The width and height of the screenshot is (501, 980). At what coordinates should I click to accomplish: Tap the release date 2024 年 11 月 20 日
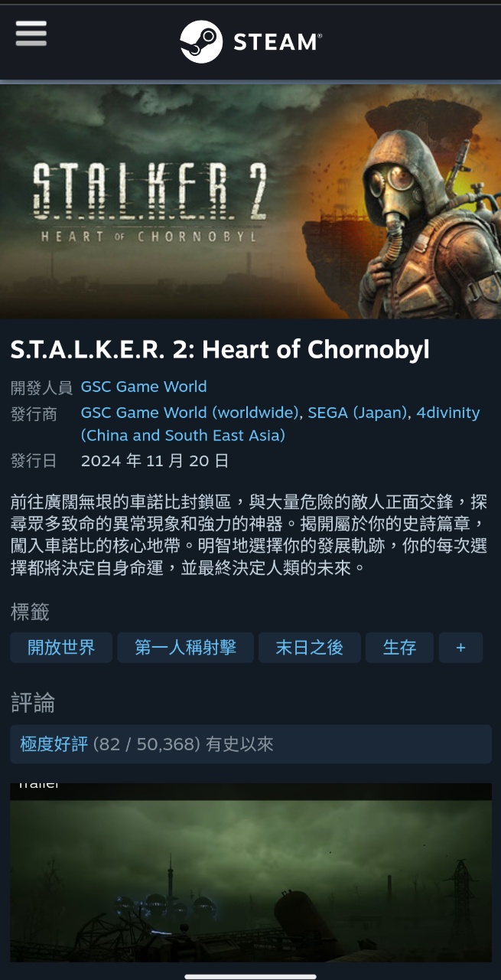(x=155, y=461)
